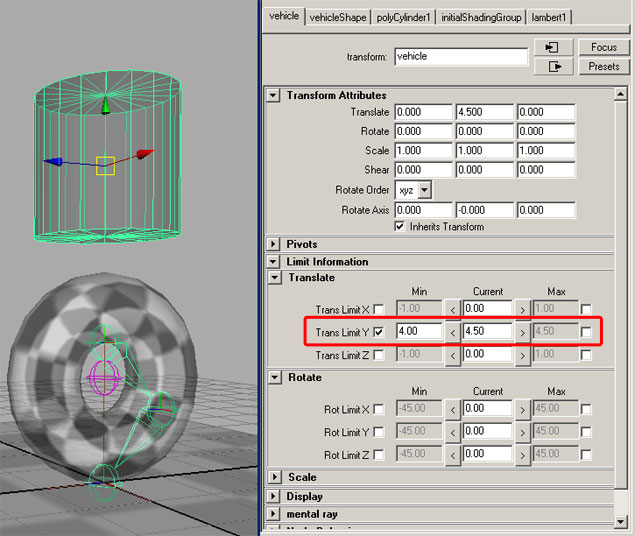Set Trans Limit Y min with left arrow button

tap(453, 331)
